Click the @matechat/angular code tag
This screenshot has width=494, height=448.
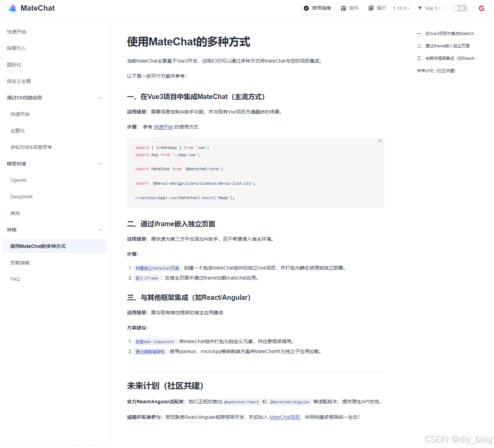click(x=290, y=402)
